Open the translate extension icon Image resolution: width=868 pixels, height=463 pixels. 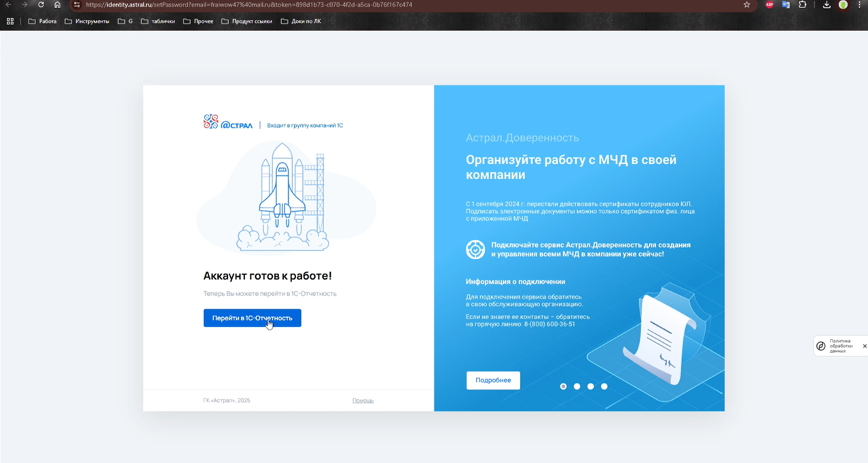point(786,5)
